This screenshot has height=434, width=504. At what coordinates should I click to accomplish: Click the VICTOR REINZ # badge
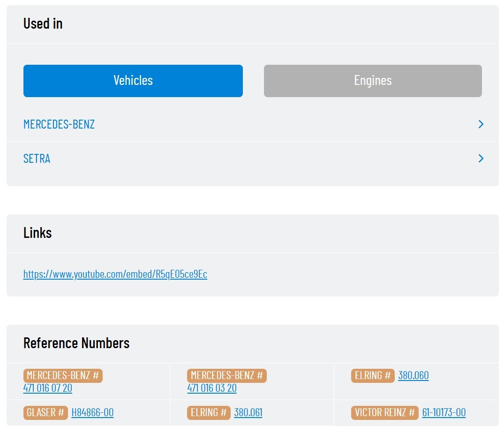[x=385, y=412]
